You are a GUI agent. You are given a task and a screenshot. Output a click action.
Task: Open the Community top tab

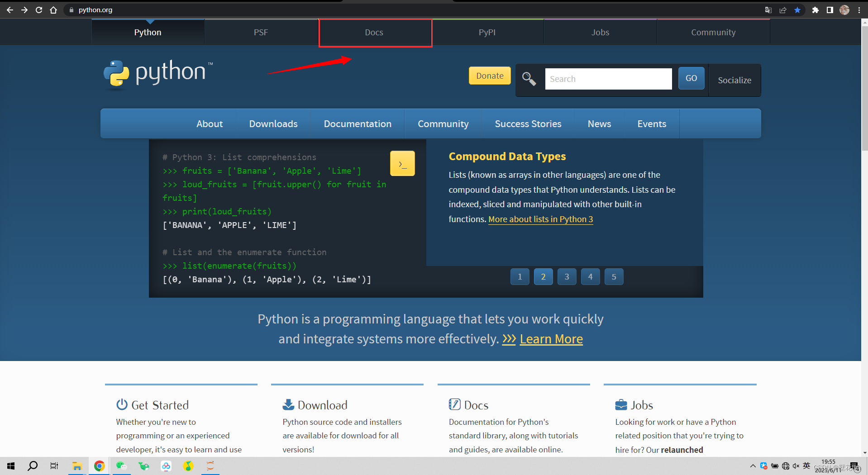[x=713, y=32]
